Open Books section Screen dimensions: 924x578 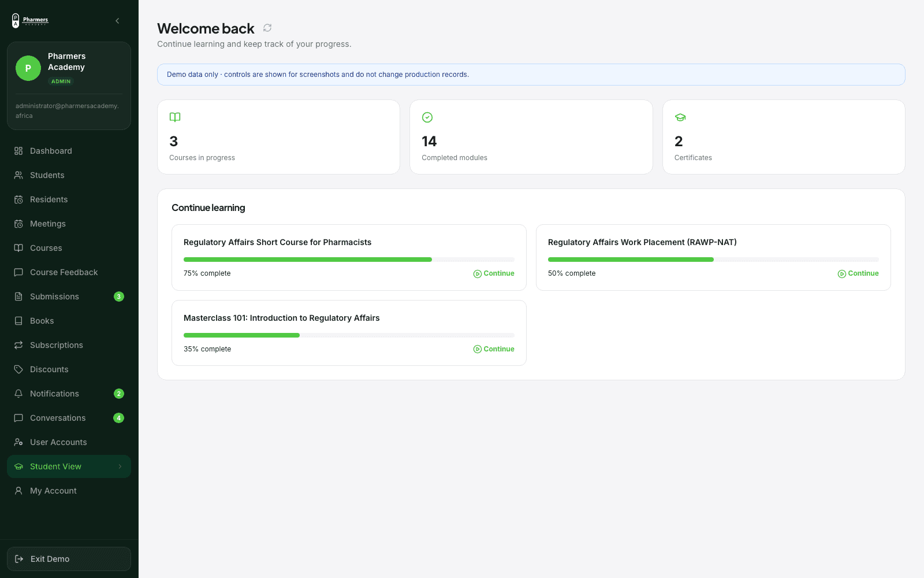tap(69, 321)
